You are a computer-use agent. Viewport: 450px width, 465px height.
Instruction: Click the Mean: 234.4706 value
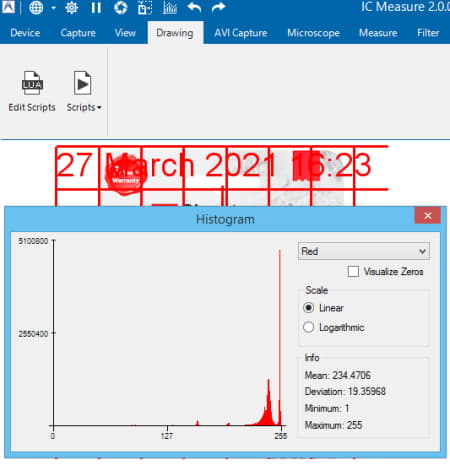(337, 375)
